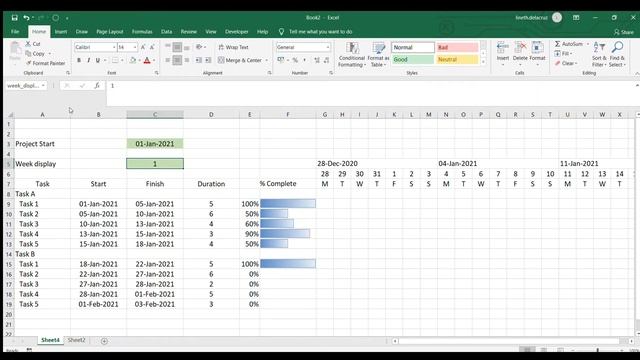Save the workbook from Quick Access Toolbar
Screen dimensions: 640x360
(x=14, y=18)
